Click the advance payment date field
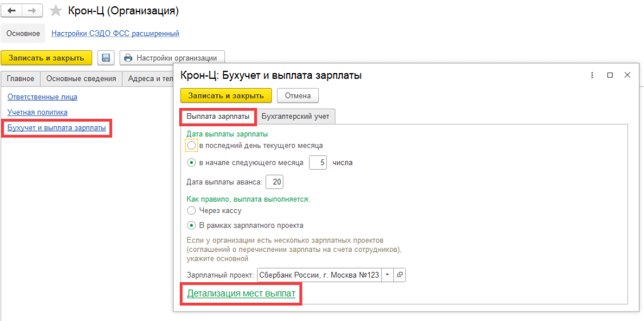 point(274,182)
